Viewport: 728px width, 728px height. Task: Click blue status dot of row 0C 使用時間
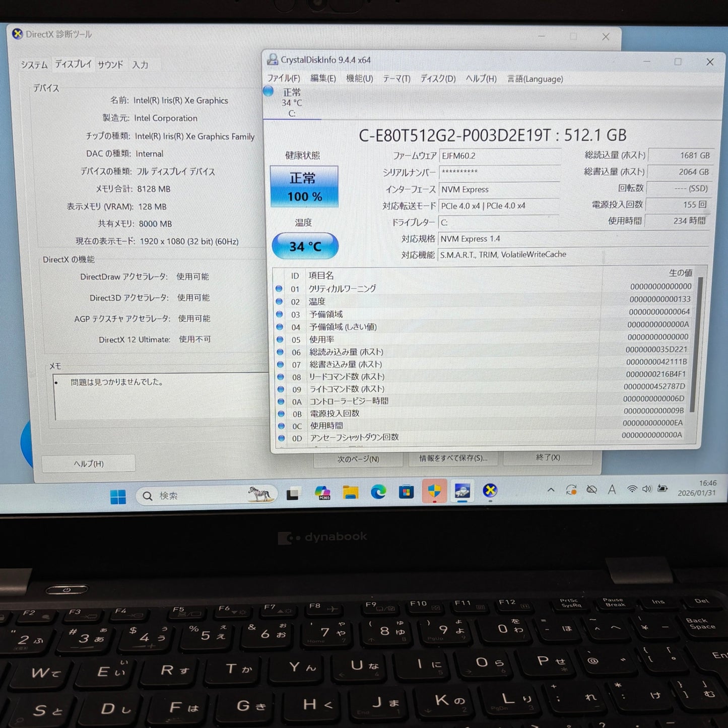coord(281,426)
